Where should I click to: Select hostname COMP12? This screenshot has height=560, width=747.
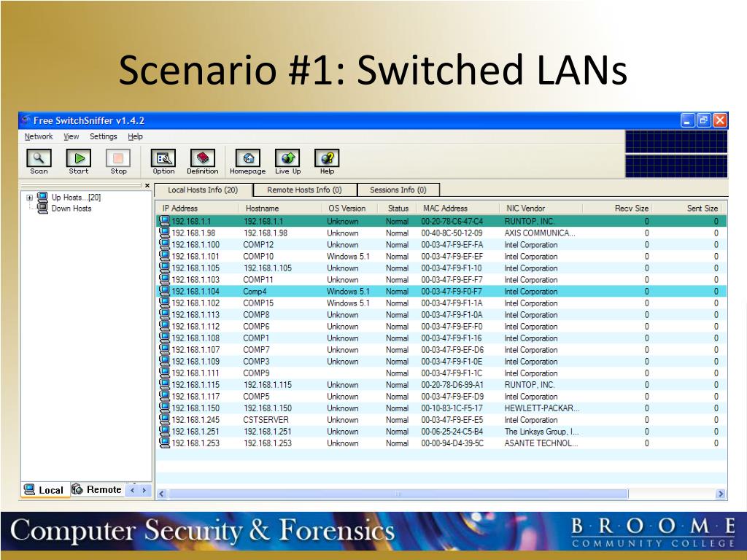click(x=258, y=244)
